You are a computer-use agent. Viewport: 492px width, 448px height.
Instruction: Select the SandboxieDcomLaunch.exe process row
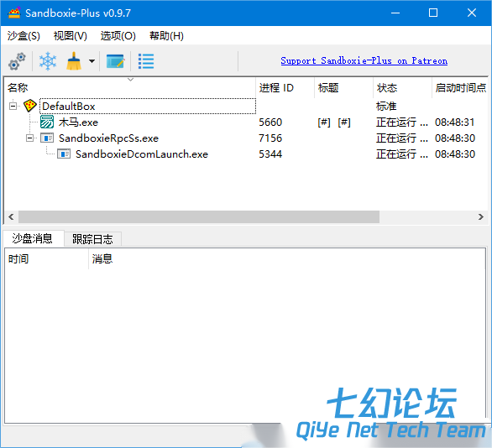click(x=246, y=154)
